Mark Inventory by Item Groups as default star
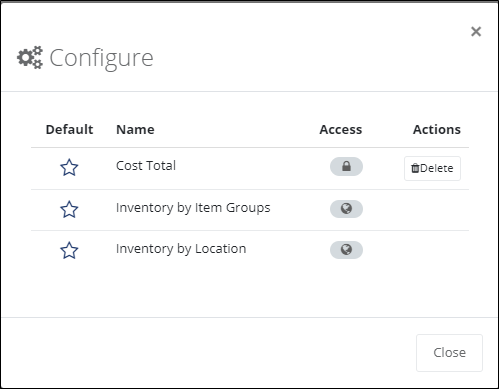Screen dimensions: 499x389 click(x=69, y=209)
